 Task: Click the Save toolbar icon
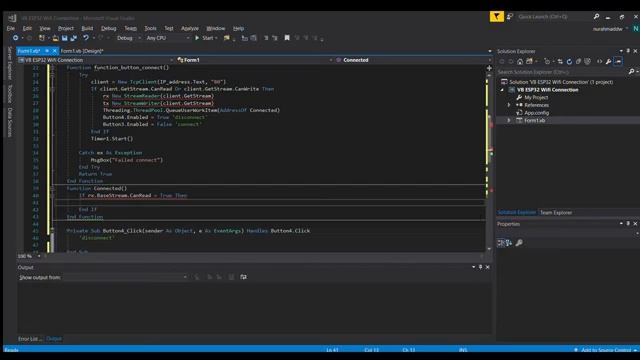(64, 38)
